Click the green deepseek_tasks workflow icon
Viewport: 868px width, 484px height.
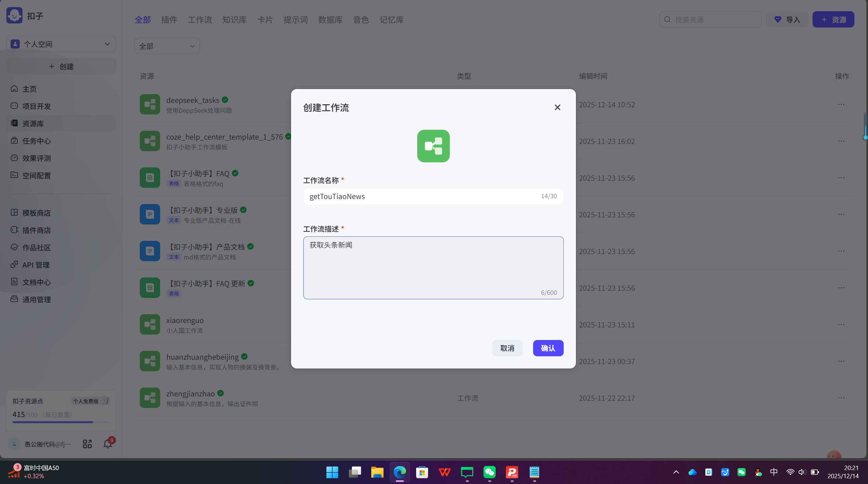click(x=150, y=104)
